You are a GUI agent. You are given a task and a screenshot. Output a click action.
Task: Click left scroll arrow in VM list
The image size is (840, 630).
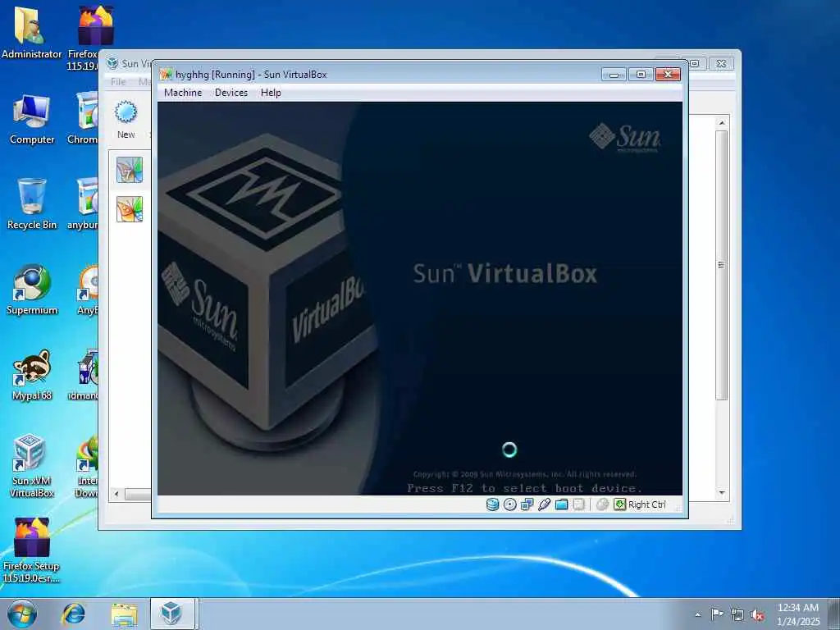point(116,494)
